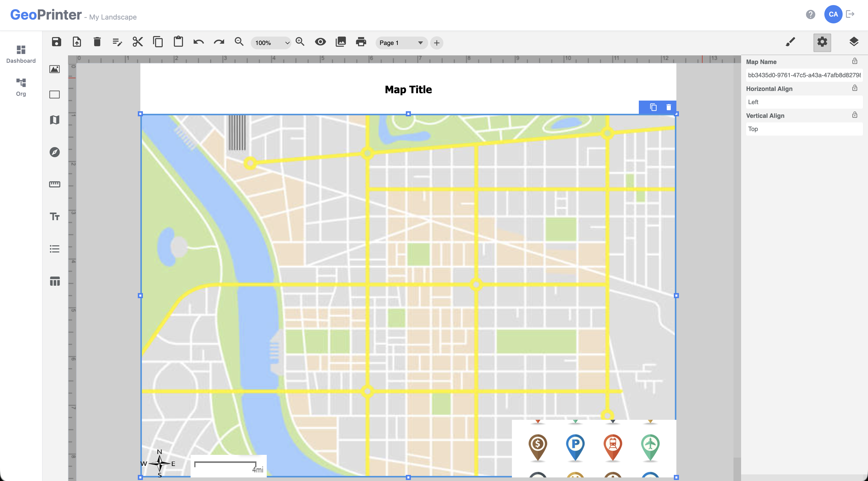Add a new page with plus button
This screenshot has height=481, width=868.
point(437,43)
